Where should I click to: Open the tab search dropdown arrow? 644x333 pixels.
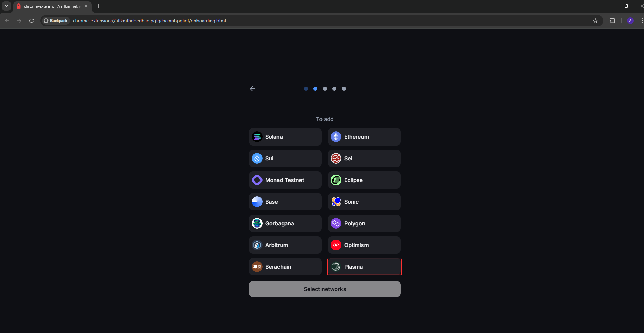(6, 6)
